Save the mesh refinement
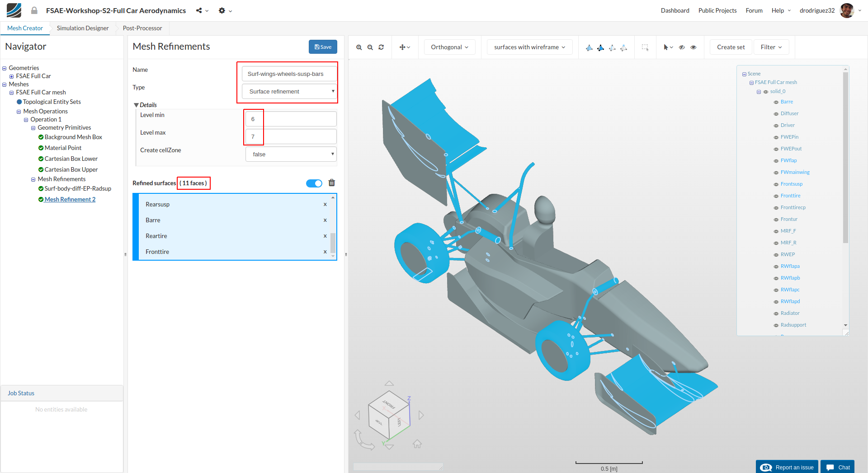 tap(323, 47)
